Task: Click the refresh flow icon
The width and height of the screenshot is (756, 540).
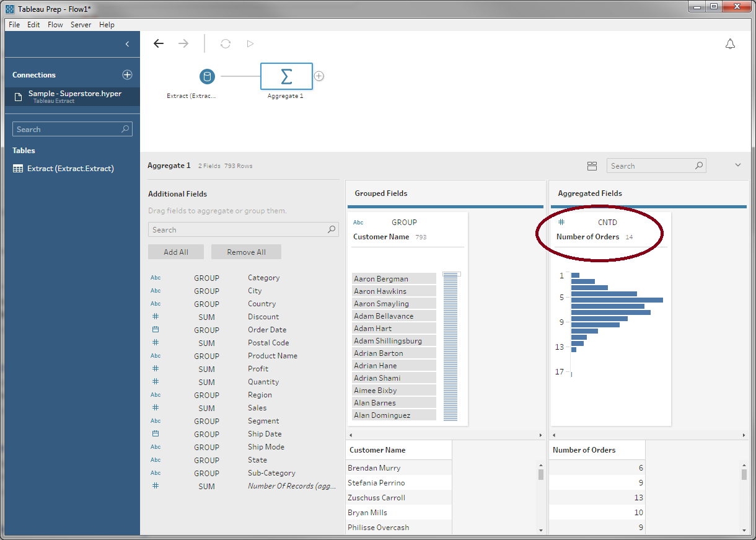Action: click(226, 43)
